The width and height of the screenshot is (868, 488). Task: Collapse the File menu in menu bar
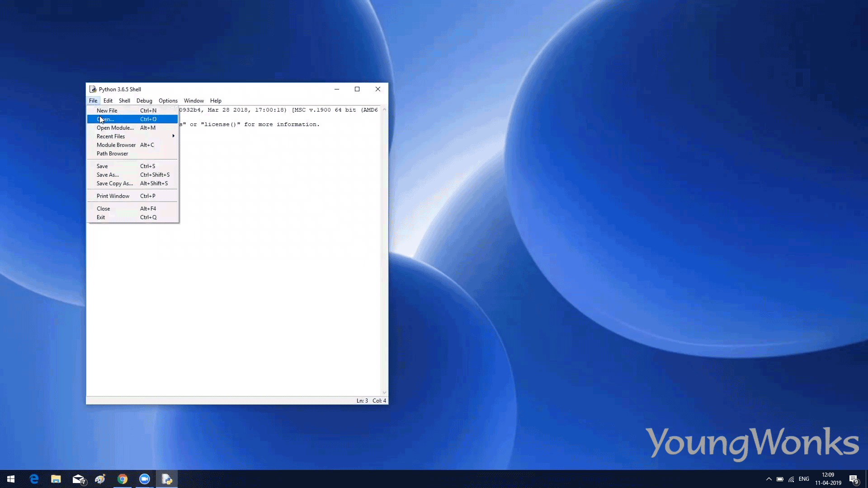93,101
